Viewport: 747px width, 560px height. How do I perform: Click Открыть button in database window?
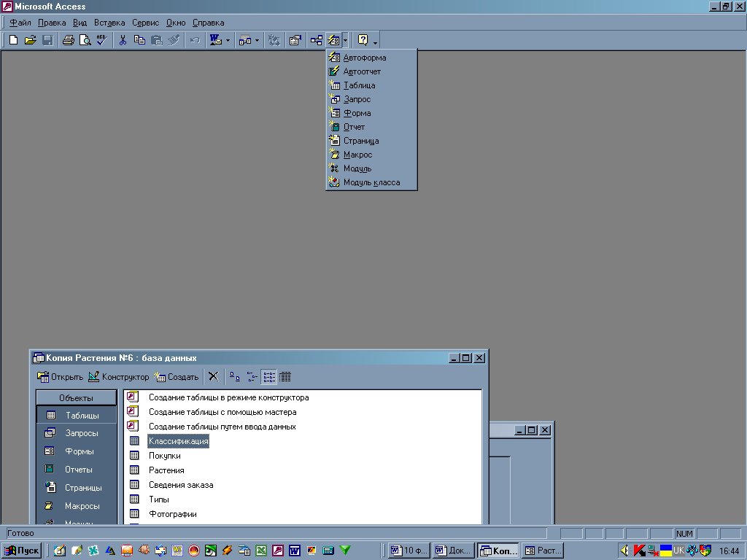[60, 377]
